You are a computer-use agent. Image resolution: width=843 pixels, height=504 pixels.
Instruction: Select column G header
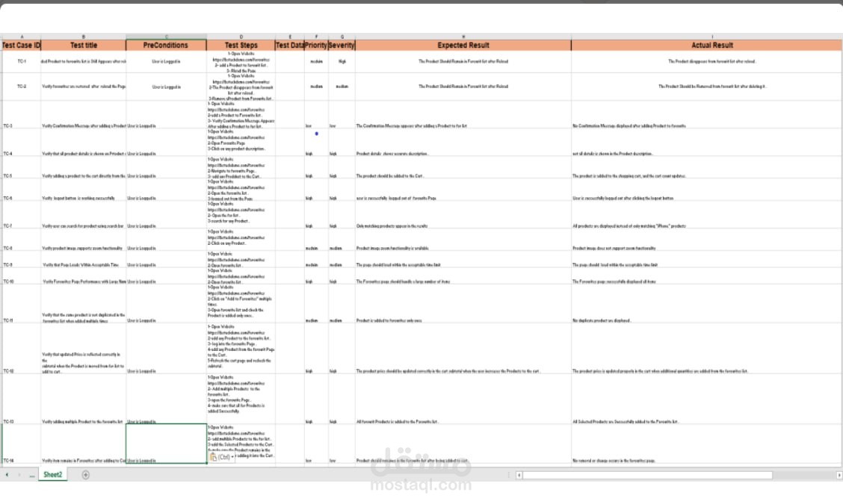[342, 37]
